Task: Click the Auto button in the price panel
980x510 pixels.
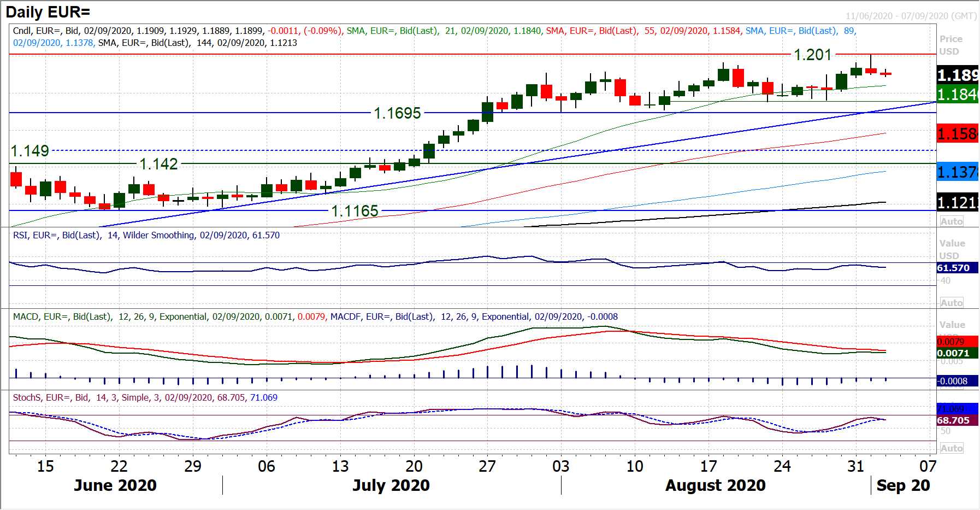Action: click(951, 221)
